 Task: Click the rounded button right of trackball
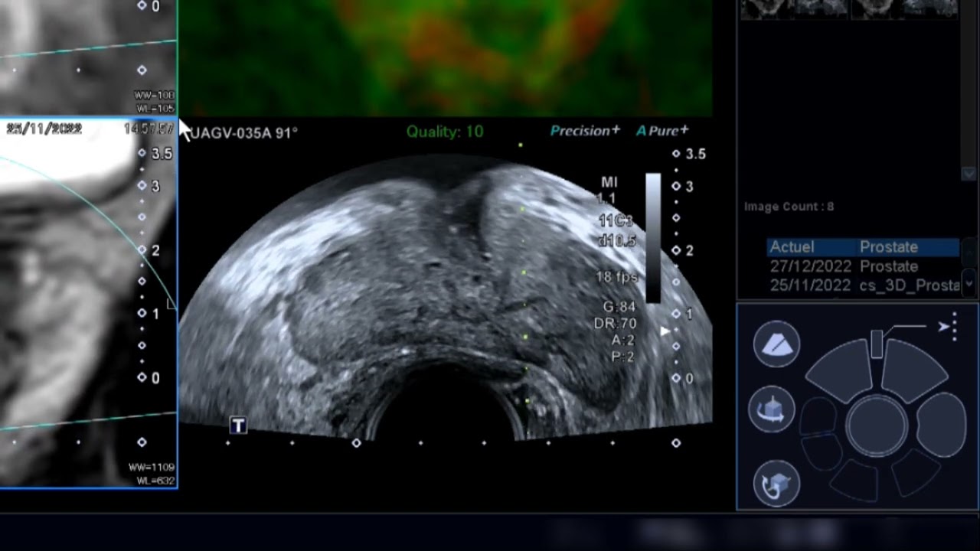941,425
